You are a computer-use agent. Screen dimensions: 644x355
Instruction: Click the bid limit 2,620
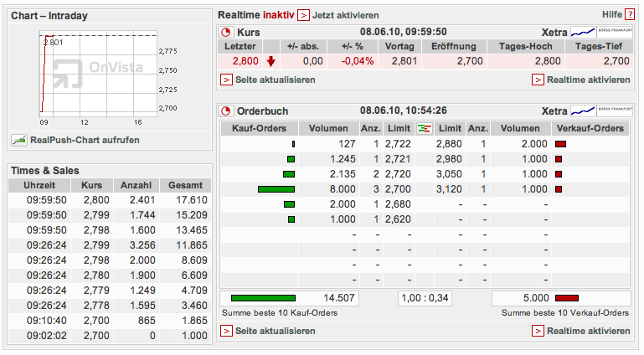[x=398, y=219]
